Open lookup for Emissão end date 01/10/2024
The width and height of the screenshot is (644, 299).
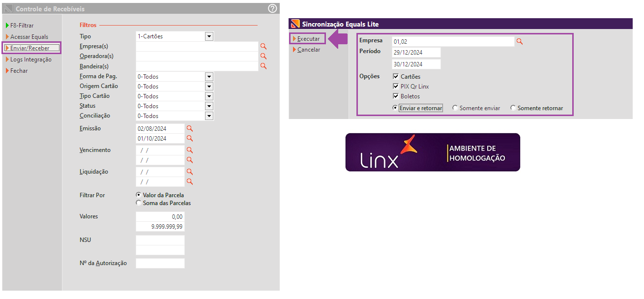(190, 138)
